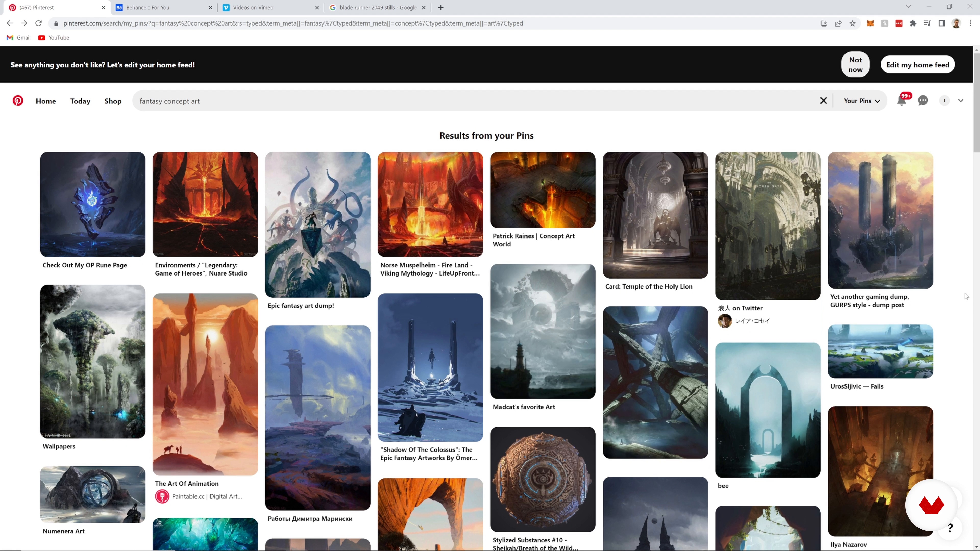Screen dimensions: 980x551
Task: Open the red extension icon in toolbar
Action: [x=899, y=23]
